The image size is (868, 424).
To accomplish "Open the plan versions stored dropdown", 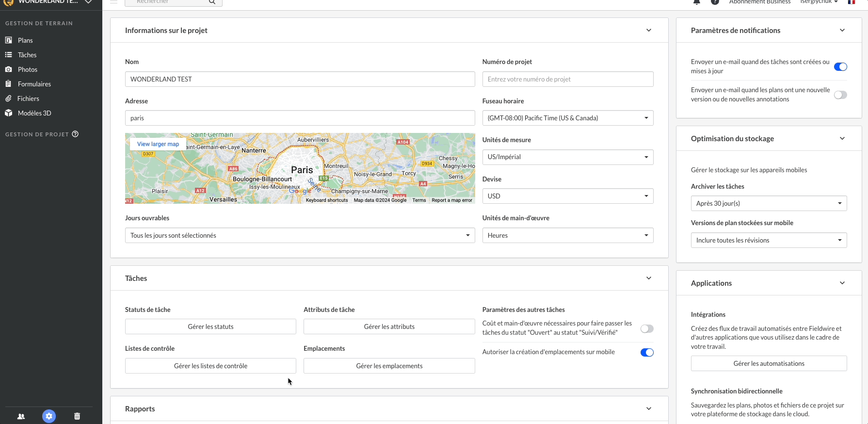I will tap(769, 240).
